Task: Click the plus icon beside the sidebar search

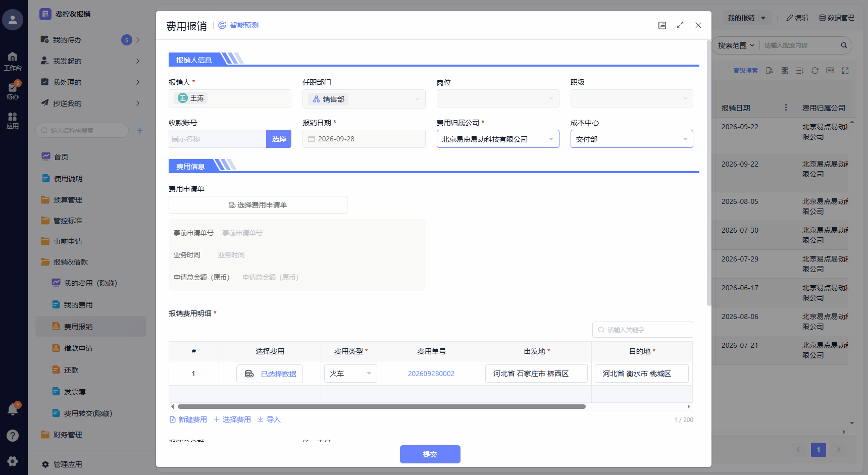Action: point(140,131)
